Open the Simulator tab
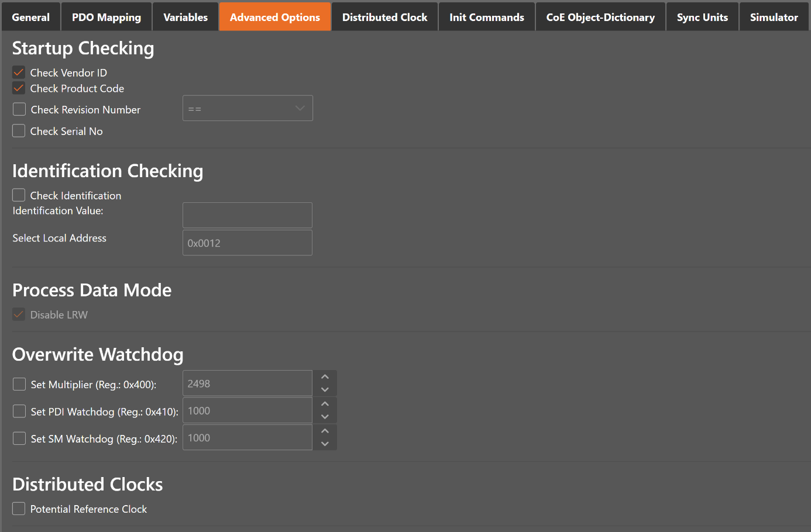811x532 pixels. 774,16
